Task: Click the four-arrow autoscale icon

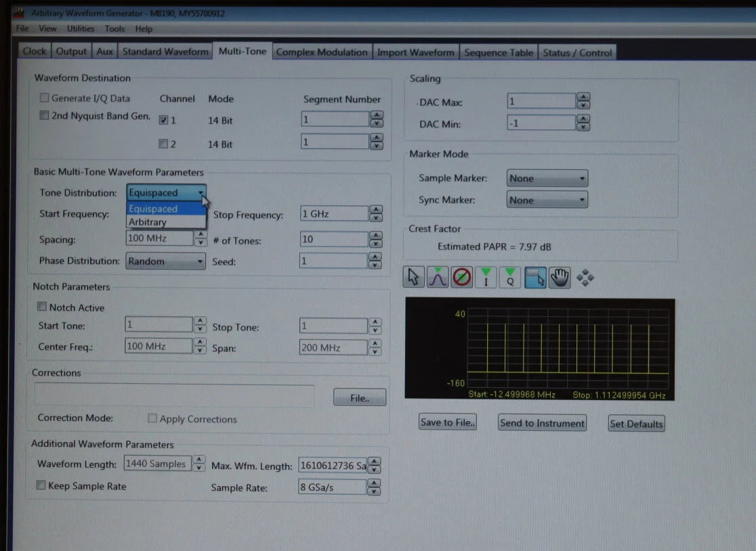Action: (585, 278)
